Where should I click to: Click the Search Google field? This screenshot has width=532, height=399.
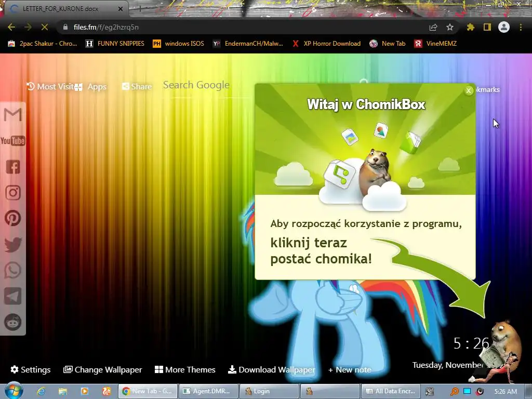[x=206, y=85]
